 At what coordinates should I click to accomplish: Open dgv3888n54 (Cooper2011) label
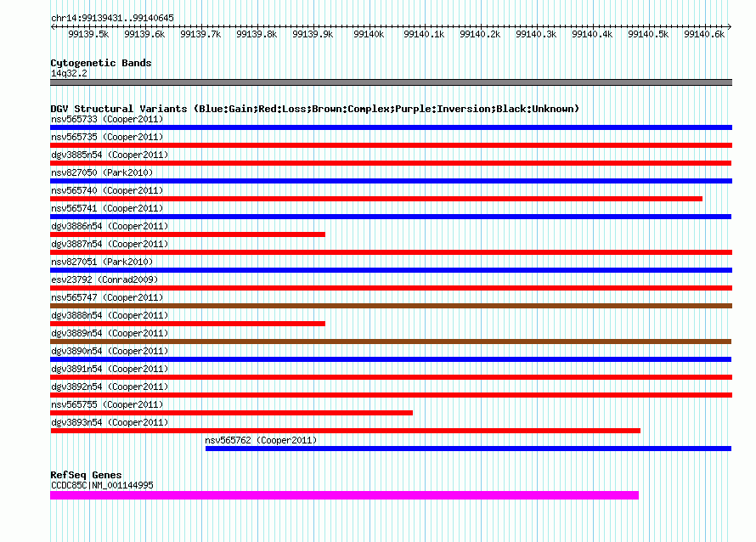[x=110, y=315]
